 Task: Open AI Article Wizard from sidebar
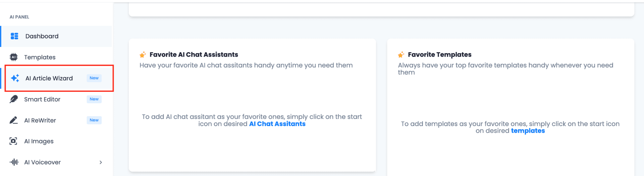[x=49, y=78]
